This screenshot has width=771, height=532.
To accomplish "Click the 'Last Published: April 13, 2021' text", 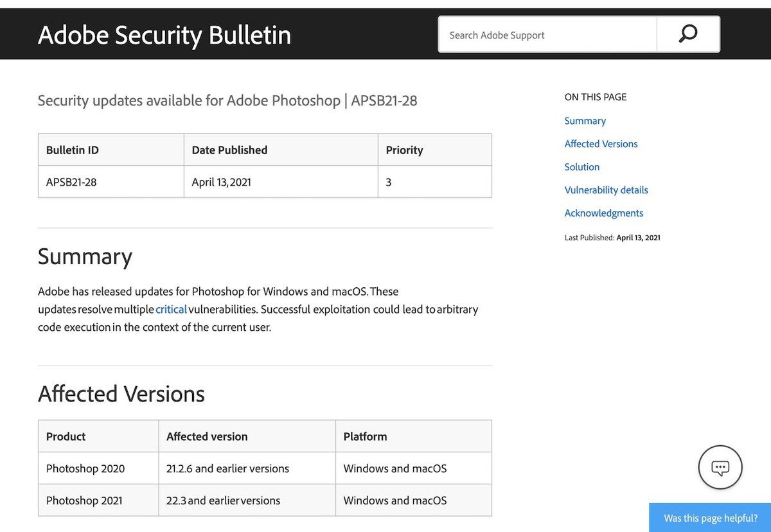I will coord(612,238).
